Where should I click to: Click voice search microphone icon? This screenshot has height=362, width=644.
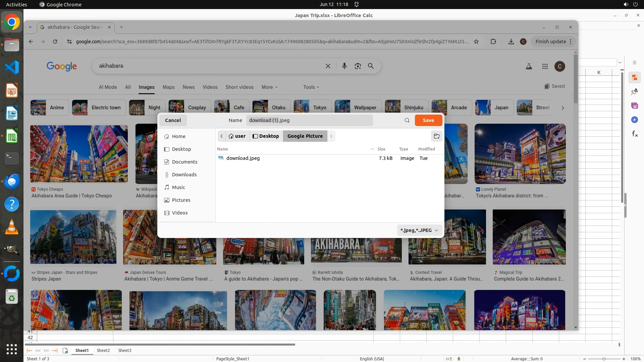click(344, 66)
